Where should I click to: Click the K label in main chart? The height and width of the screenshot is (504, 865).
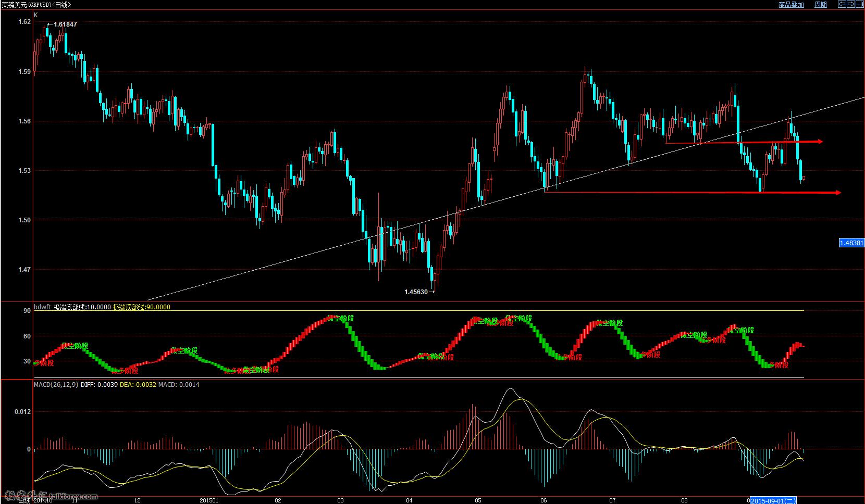pos(36,15)
